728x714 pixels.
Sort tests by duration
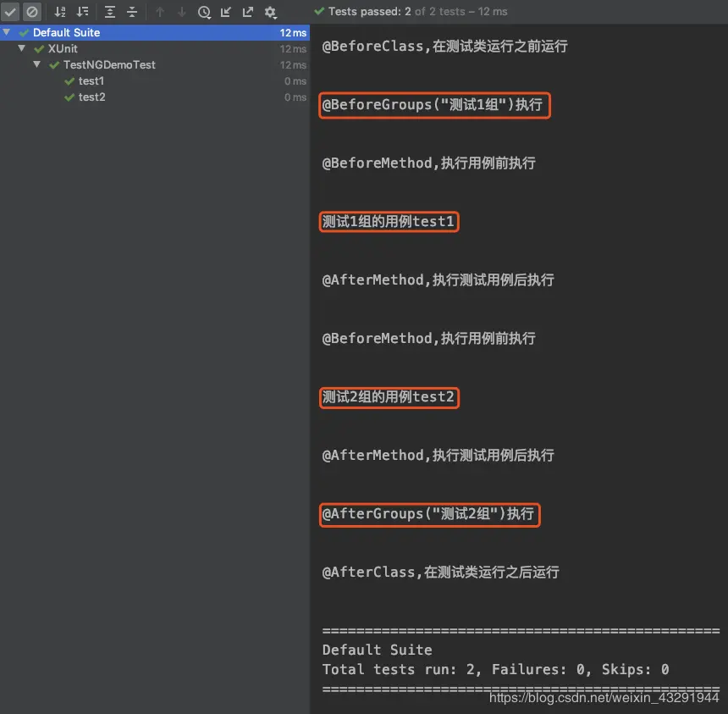pyautogui.click(x=82, y=12)
